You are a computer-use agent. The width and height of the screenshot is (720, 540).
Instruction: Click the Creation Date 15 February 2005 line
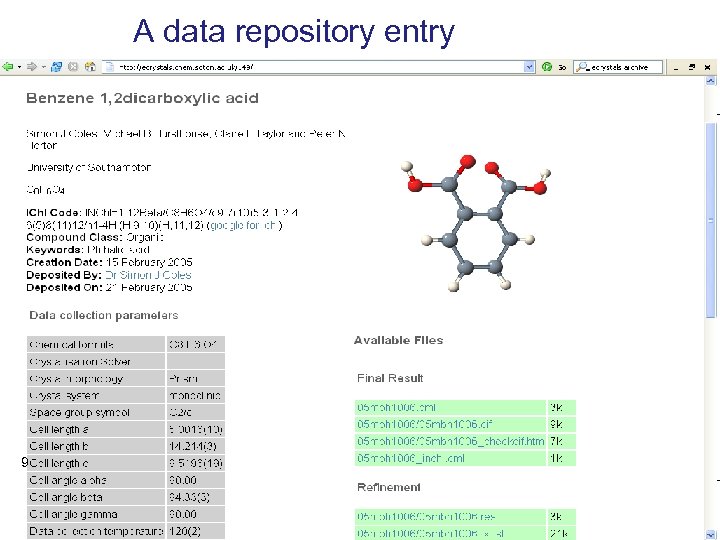(109, 262)
